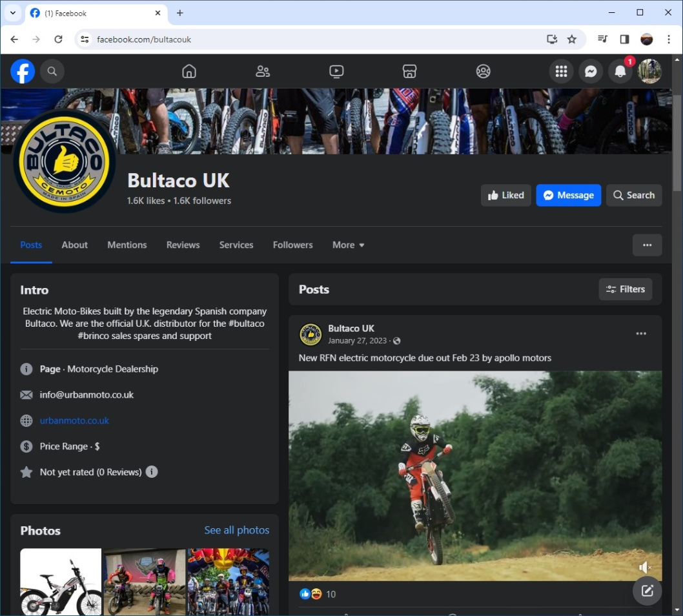683x616 pixels.
Task: Open the Filters menu in Posts section
Action: pyautogui.click(x=625, y=289)
